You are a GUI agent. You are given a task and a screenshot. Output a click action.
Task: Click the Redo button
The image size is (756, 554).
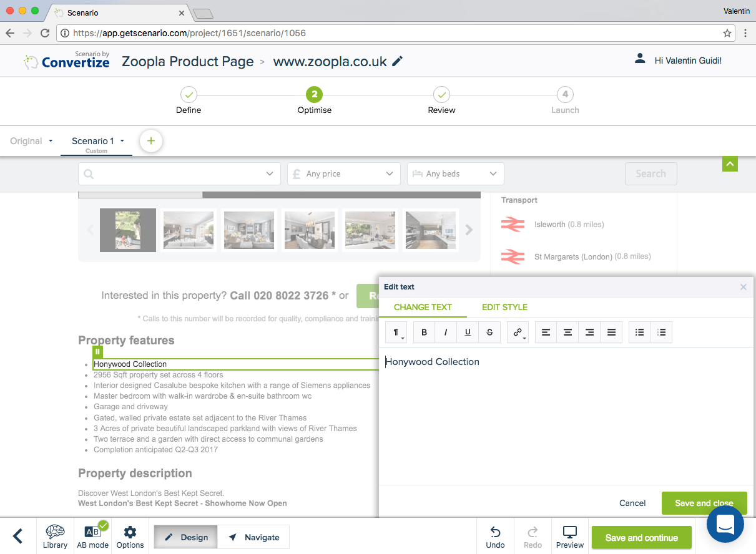pos(533,537)
